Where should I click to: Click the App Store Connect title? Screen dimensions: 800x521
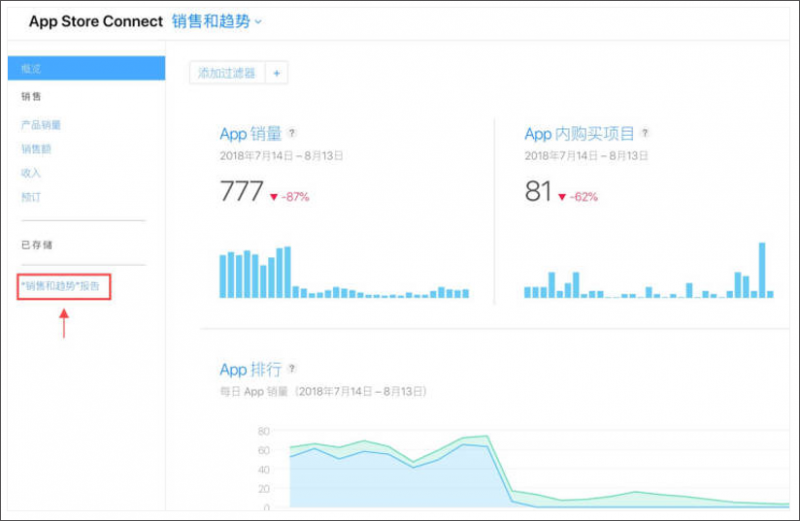(x=96, y=21)
